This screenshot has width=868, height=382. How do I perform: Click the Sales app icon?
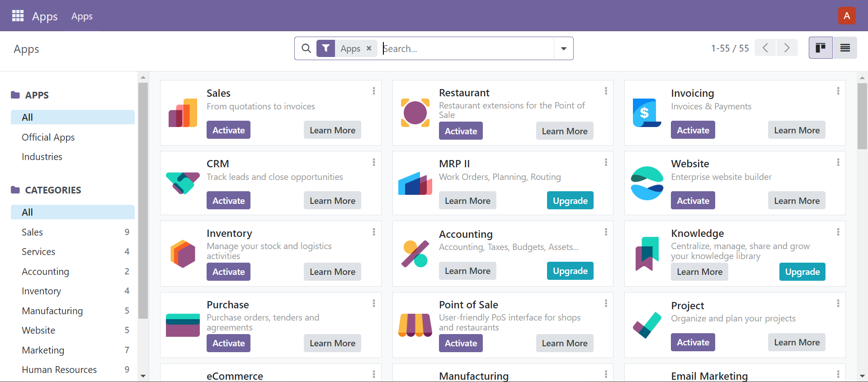183,113
